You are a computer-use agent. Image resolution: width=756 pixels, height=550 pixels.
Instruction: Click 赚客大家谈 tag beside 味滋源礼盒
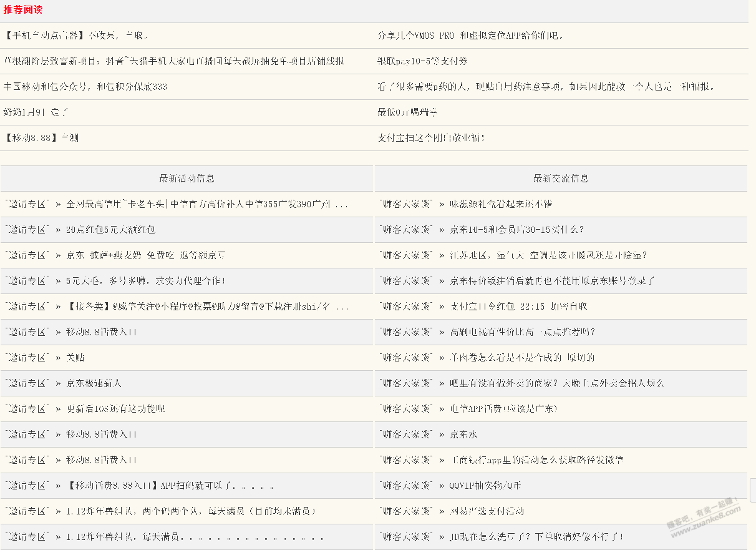(405, 204)
